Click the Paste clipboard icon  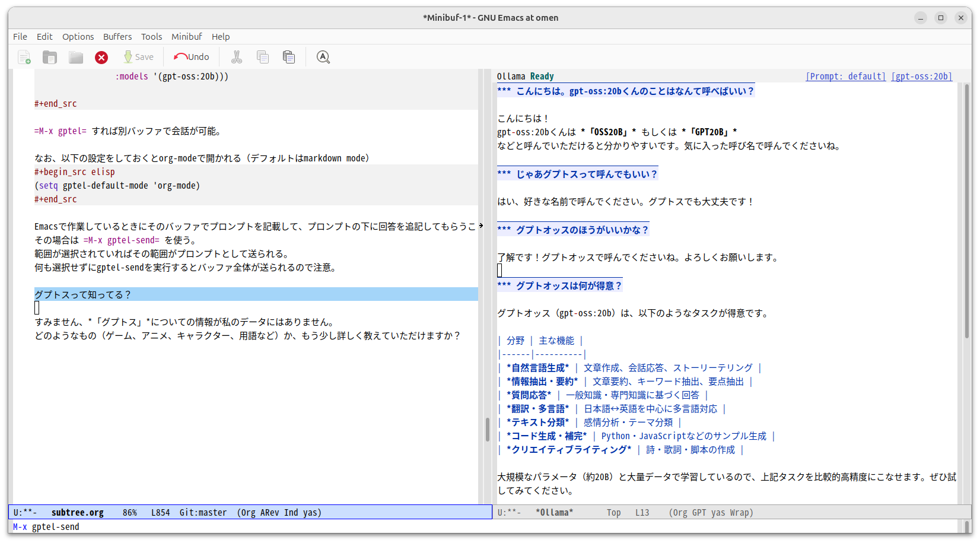(289, 57)
